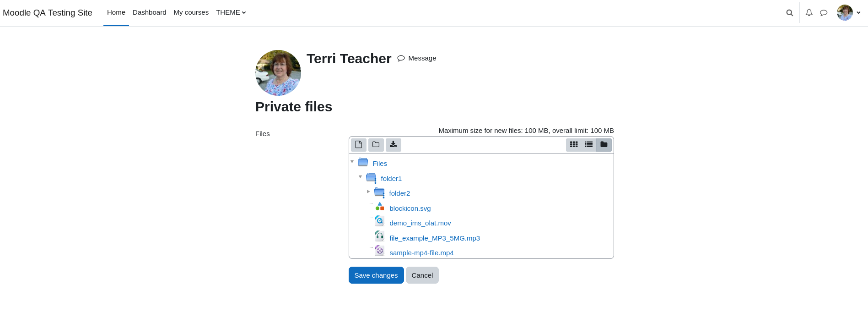Click the folder1 folder icon
868x318 pixels.
click(x=372, y=178)
